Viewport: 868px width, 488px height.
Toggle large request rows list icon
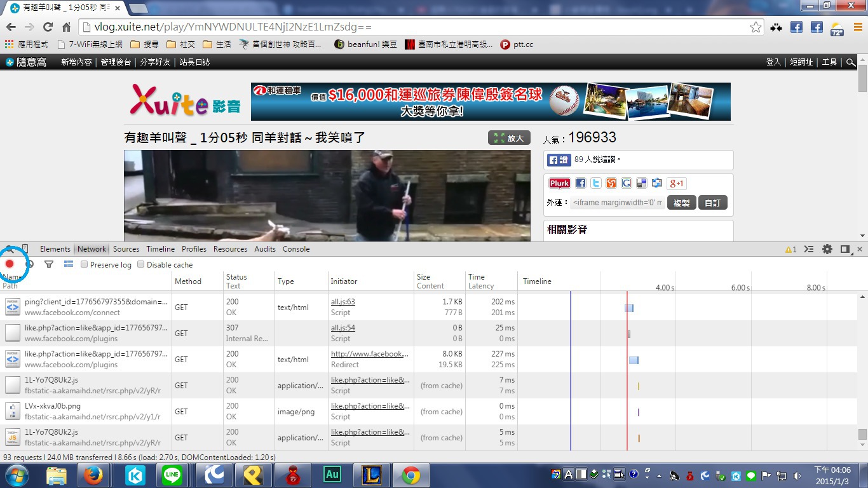[69, 264]
